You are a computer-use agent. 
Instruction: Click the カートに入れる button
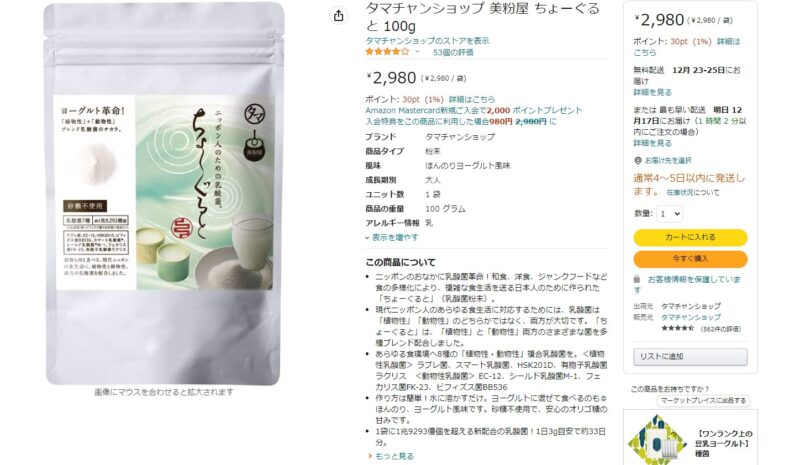point(690,237)
